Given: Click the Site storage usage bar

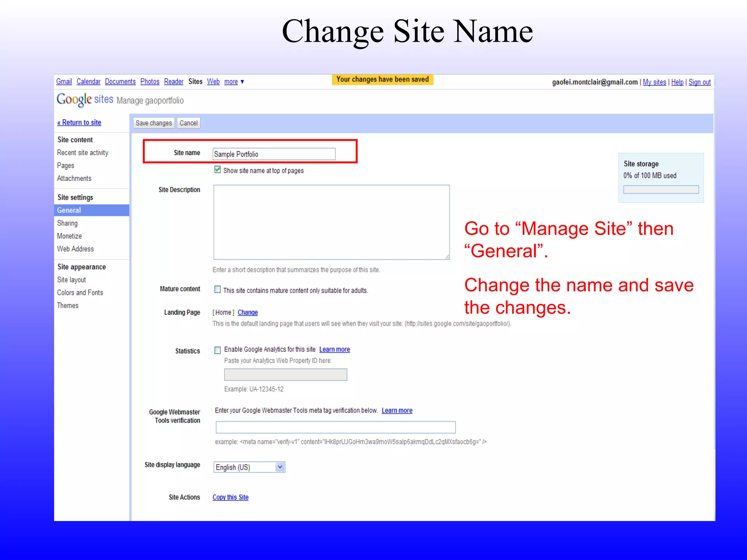Looking at the screenshot, I should tap(661, 190).
